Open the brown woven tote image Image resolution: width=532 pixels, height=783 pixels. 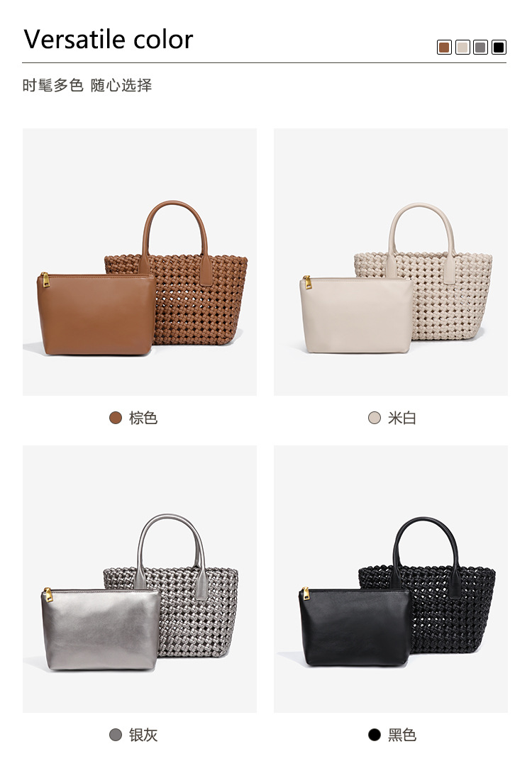140,262
